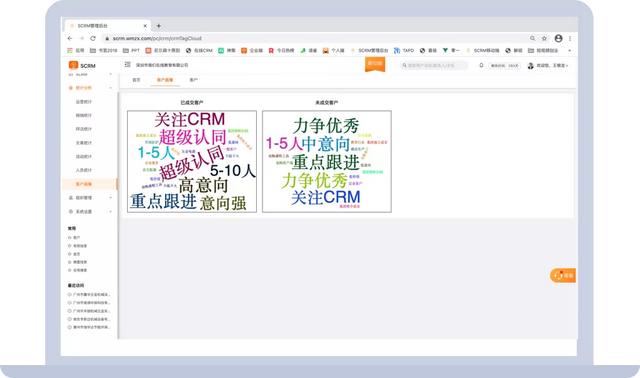Click the orange ribbon badge in header
The image size is (640, 378).
[375, 64]
